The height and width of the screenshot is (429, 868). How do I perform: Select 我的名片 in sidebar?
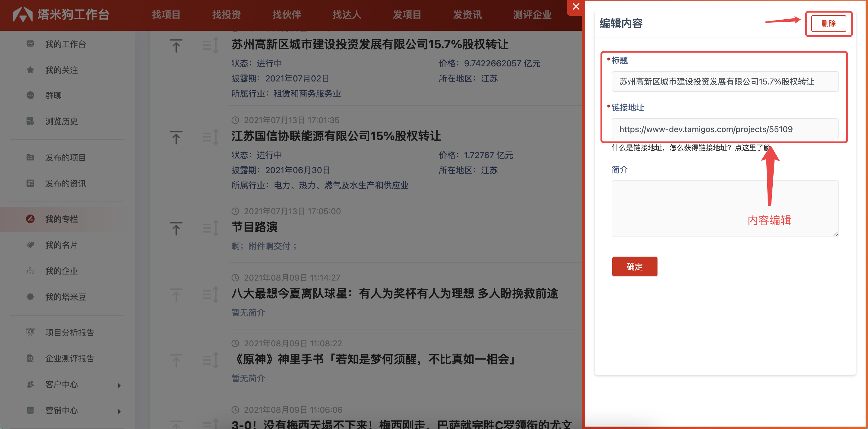pyautogui.click(x=62, y=245)
